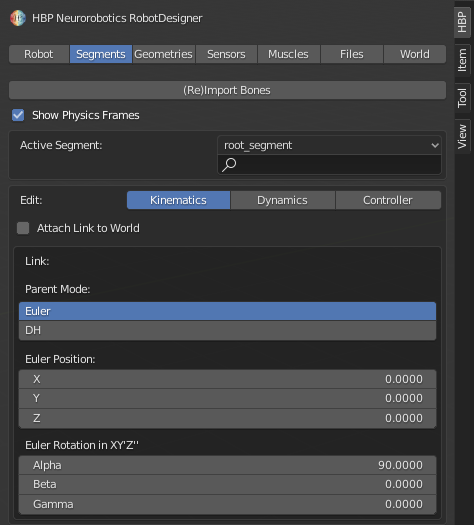Click the HBP Neurorobotics RobotDesigner panel title
Viewport: 474px width, 525px height.
click(117, 18)
